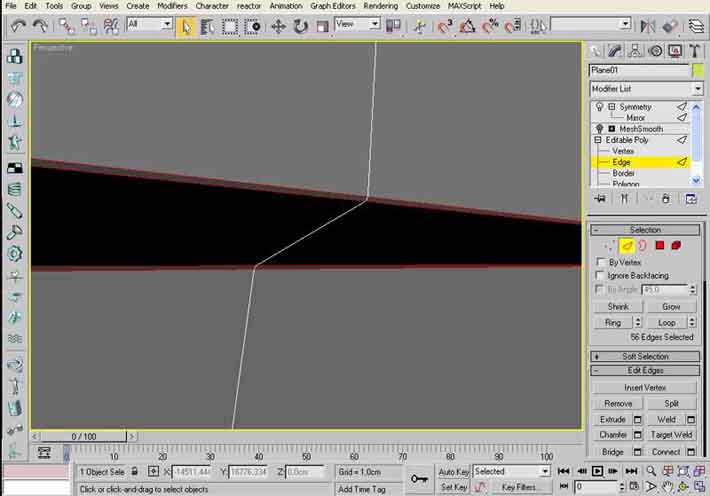Enable the By Vertex checkbox

click(600, 262)
